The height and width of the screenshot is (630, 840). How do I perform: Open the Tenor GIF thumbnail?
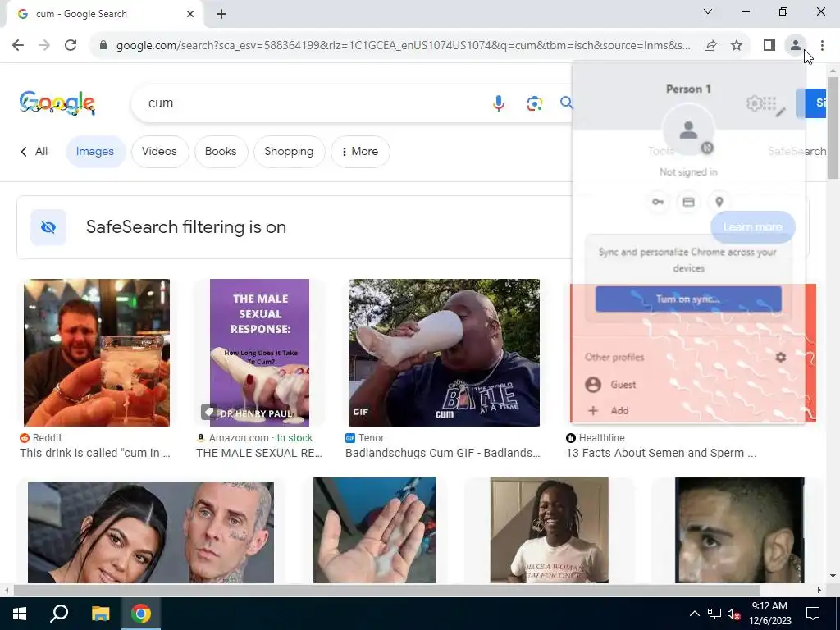444,353
